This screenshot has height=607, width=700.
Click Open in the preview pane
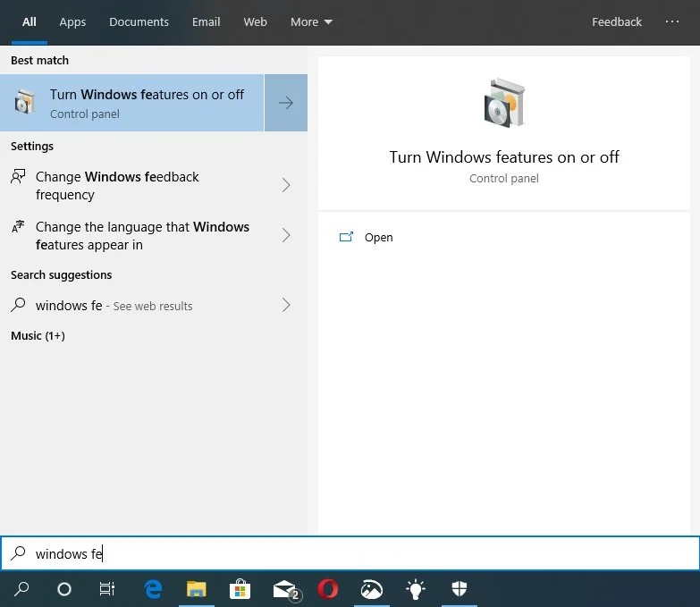pyautogui.click(x=378, y=238)
